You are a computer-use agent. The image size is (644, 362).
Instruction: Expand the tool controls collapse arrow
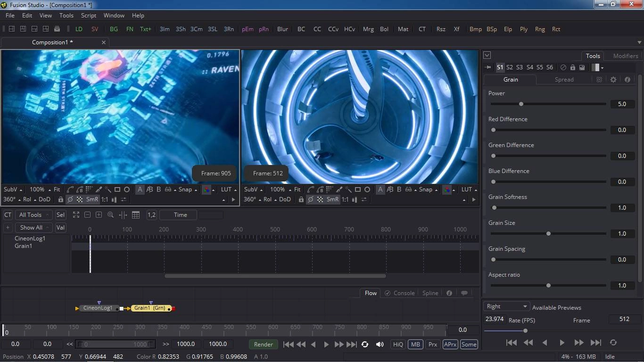[487, 55]
